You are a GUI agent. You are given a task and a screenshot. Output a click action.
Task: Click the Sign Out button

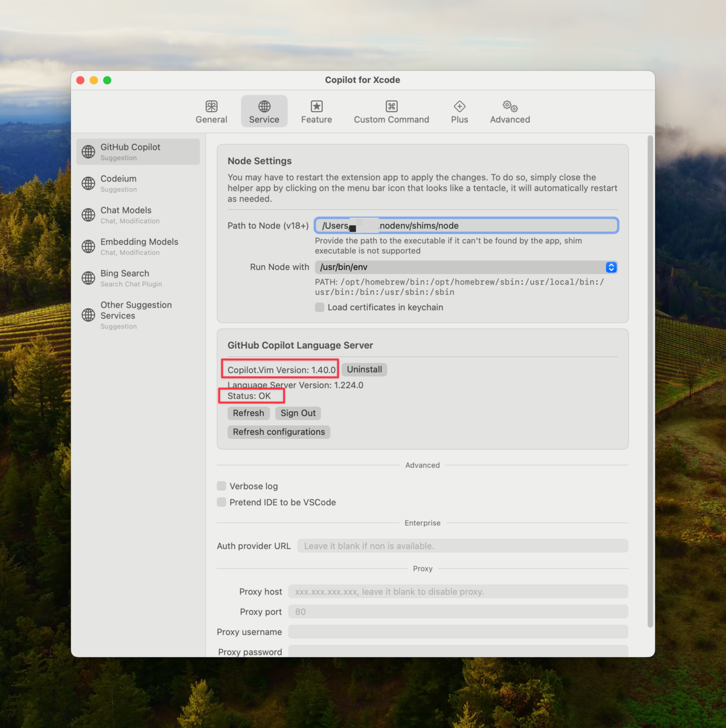[298, 413]
